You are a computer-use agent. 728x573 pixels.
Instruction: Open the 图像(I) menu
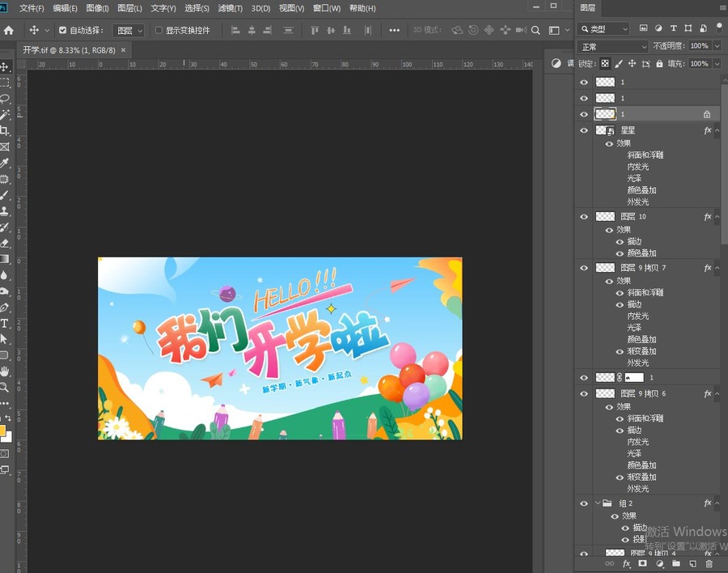98,8
